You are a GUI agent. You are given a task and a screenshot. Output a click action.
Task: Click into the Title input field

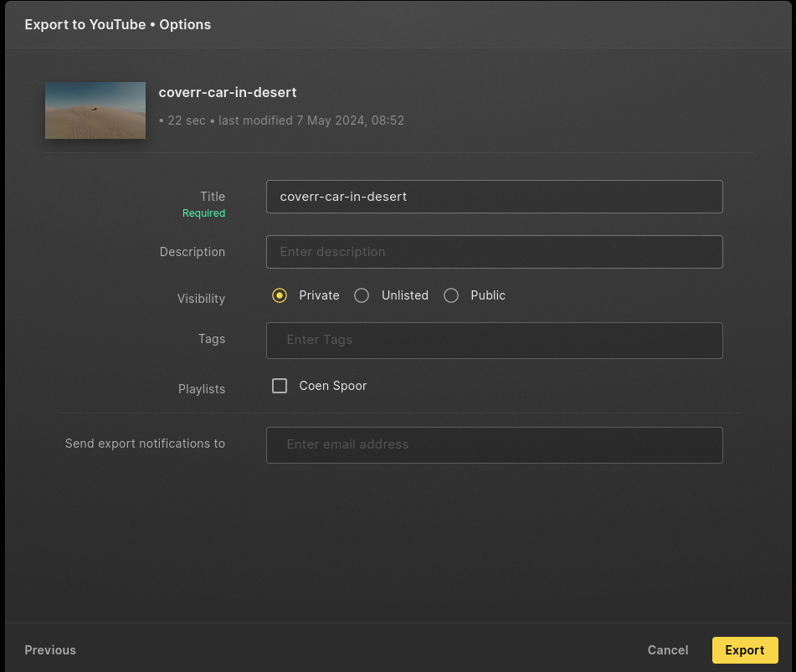[495, 197]
